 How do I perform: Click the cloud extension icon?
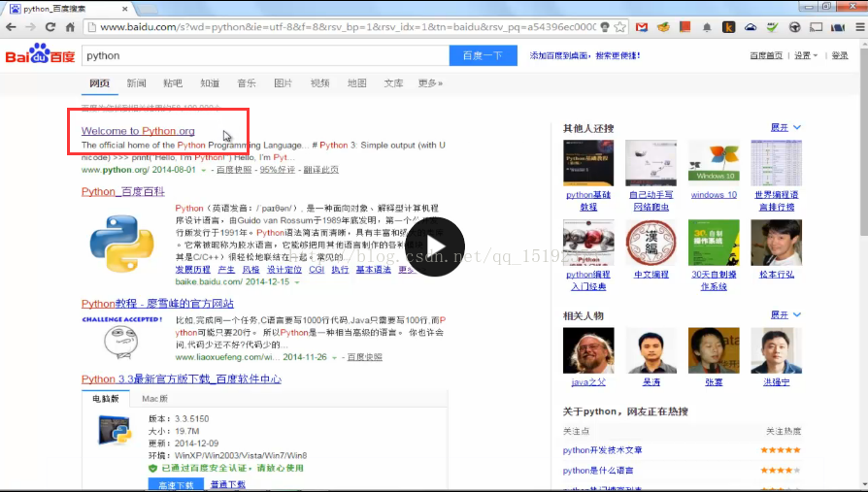(751, 26)
